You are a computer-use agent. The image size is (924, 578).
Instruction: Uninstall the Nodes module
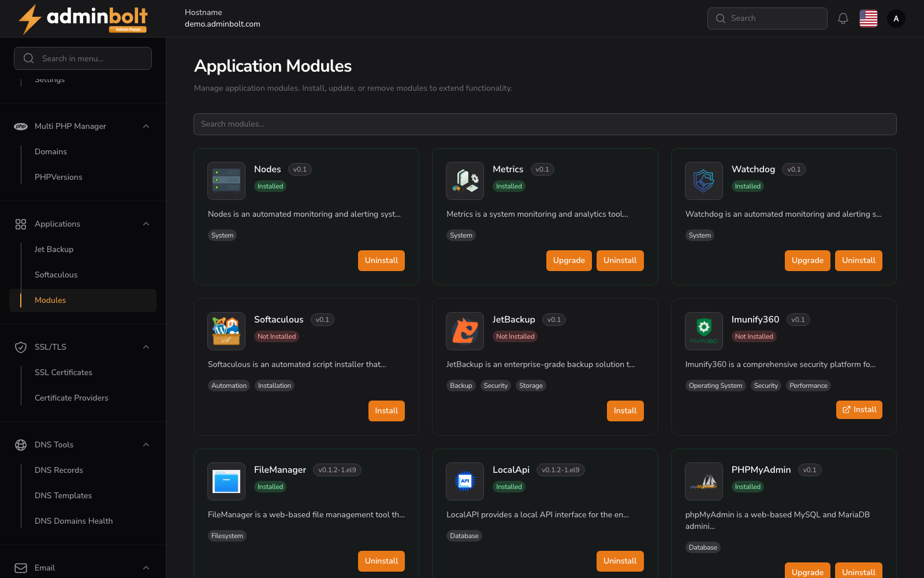coord(381,261)
